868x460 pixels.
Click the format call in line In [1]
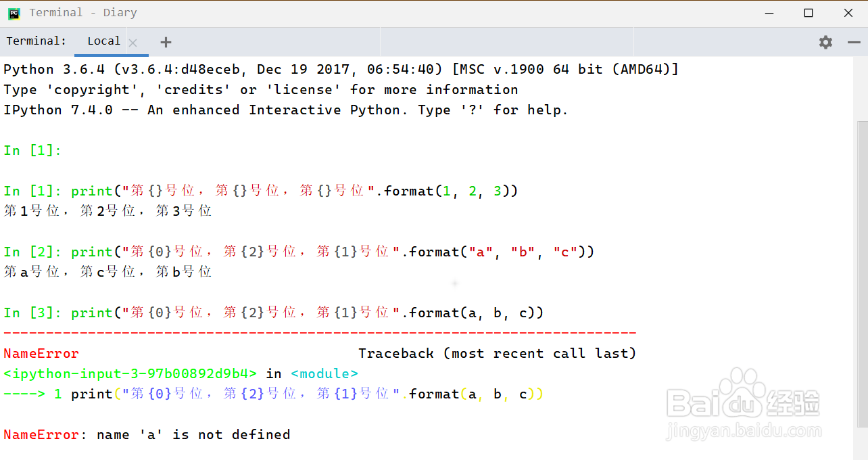click(406, 191)
